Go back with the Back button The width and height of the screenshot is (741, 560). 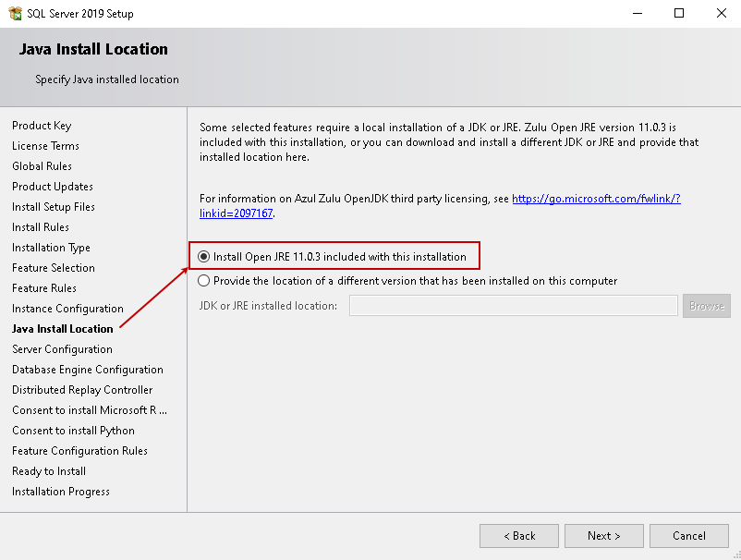point(519,536)
